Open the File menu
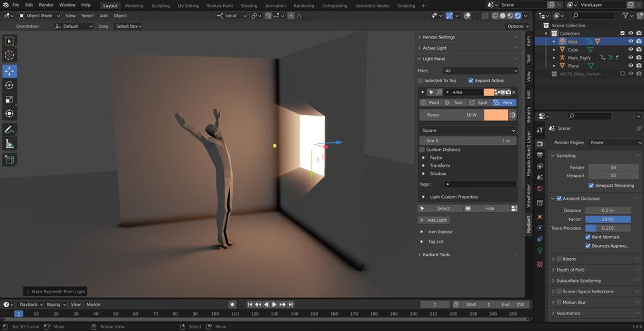644x331 pixels. (x=16, y=5)
